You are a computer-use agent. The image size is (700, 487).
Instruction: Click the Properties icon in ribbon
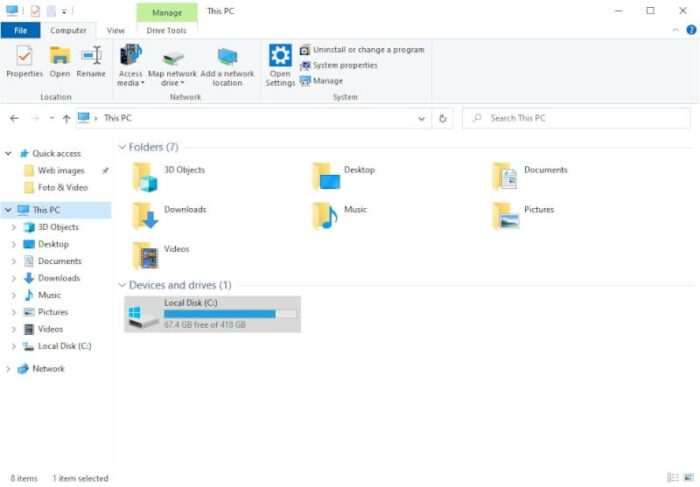coord(24,55)
